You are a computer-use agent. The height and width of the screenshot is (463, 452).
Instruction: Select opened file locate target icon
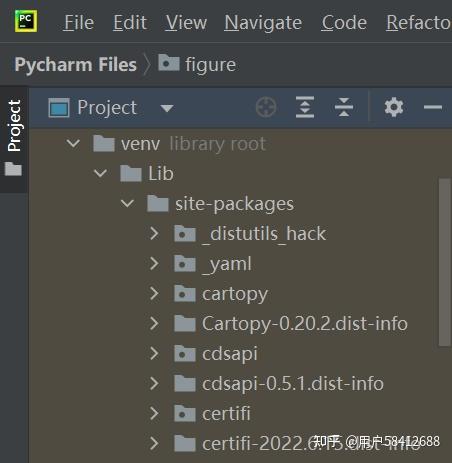pos(266,107)
